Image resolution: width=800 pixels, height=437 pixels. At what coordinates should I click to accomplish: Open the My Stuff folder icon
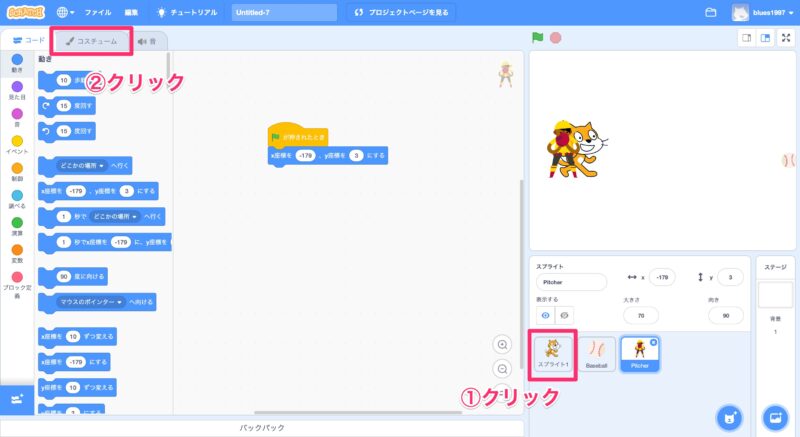tap(711, 13)
